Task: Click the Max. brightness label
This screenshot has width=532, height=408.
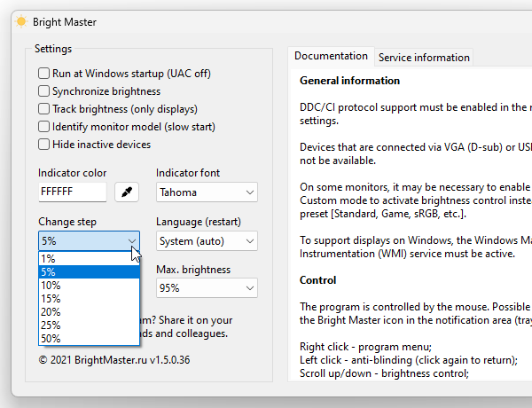Action: [193, 270]
